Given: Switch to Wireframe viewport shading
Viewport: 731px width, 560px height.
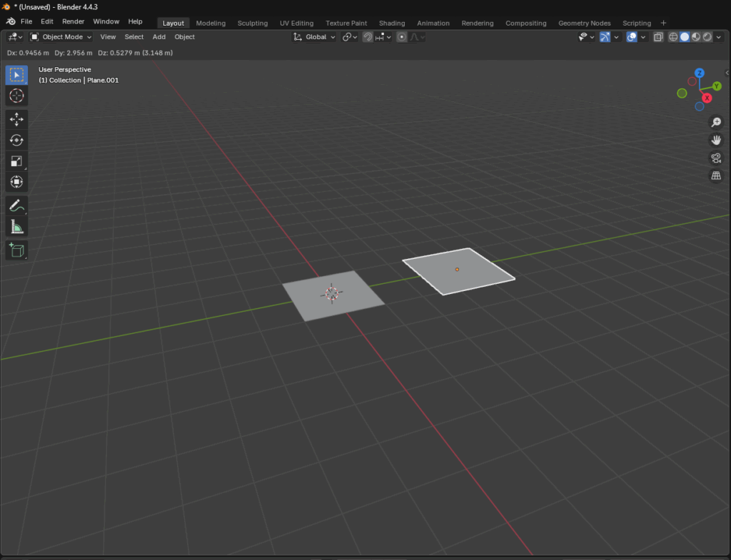Looking at the screenshot, I should [x=673, y=37].
